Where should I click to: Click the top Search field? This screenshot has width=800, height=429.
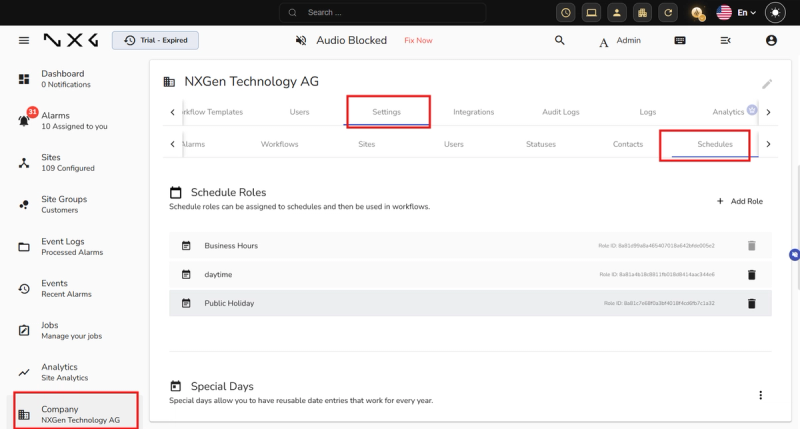tap(383, 13)
